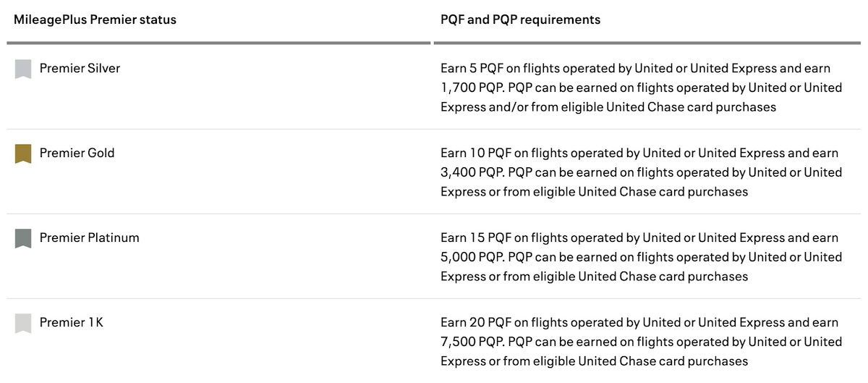Click the "Premier Silver" status label

pyautogui.click(x=80, y=68)
